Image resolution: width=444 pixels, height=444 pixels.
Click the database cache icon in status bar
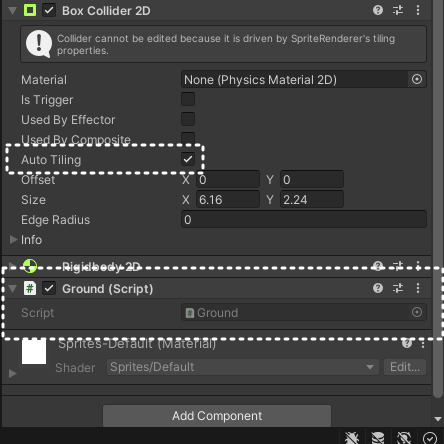tap(378, 438)
